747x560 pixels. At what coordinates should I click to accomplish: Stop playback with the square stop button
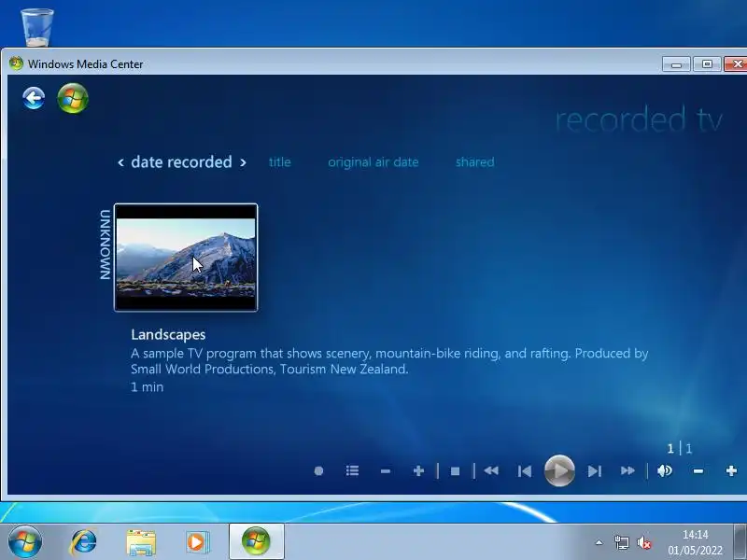pyautogui.click(x=455, y=471)
